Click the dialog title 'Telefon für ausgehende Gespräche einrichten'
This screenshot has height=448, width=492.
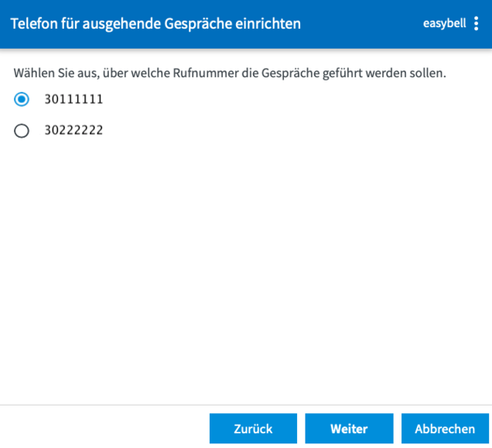[x=155, y=23]
